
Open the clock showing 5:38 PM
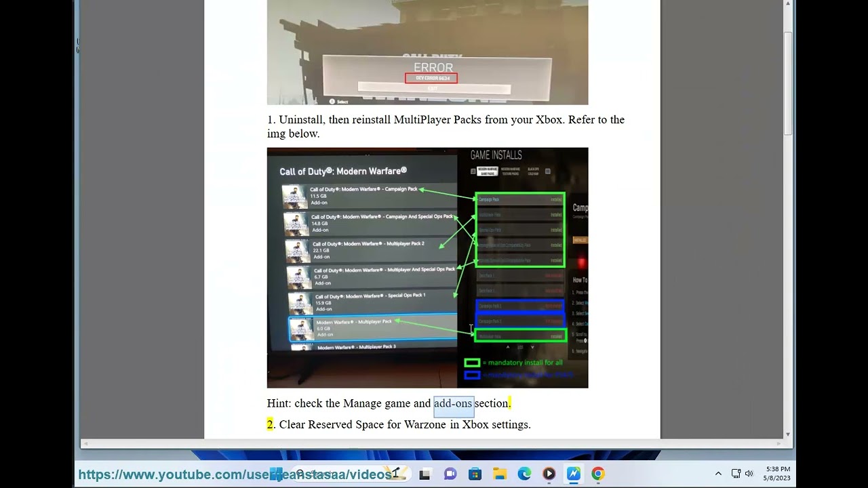(x=777, y=474)
